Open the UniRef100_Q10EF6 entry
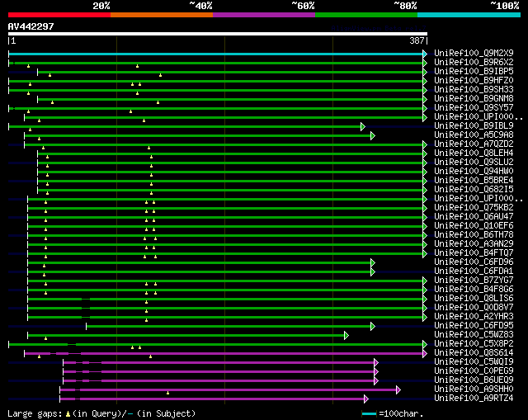The height and width of the screenshot is (420, 528). point(474,225)
